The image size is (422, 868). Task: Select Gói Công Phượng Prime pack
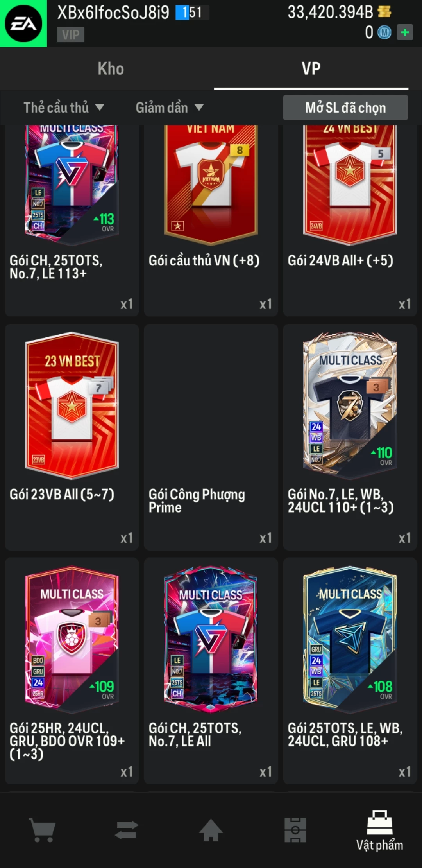click(211, 437)
